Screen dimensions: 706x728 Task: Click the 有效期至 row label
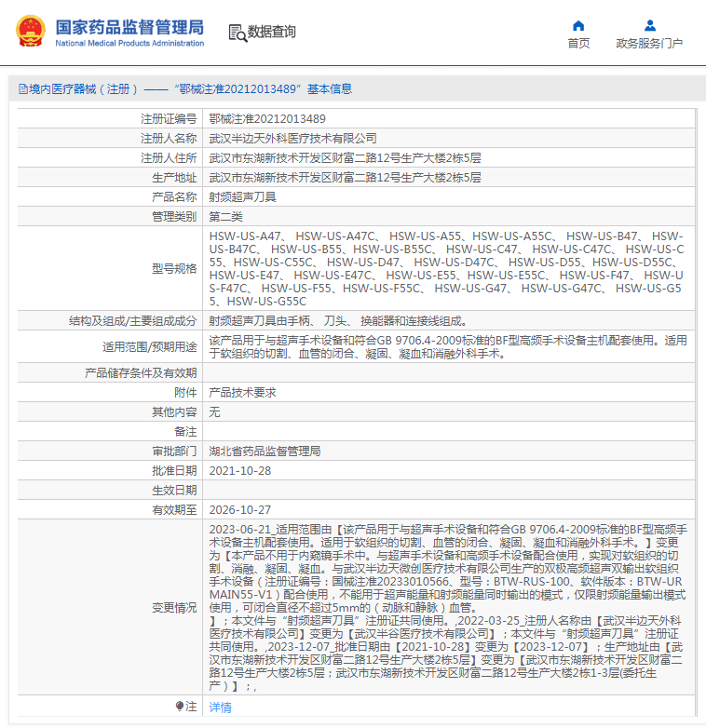point(174,510)
